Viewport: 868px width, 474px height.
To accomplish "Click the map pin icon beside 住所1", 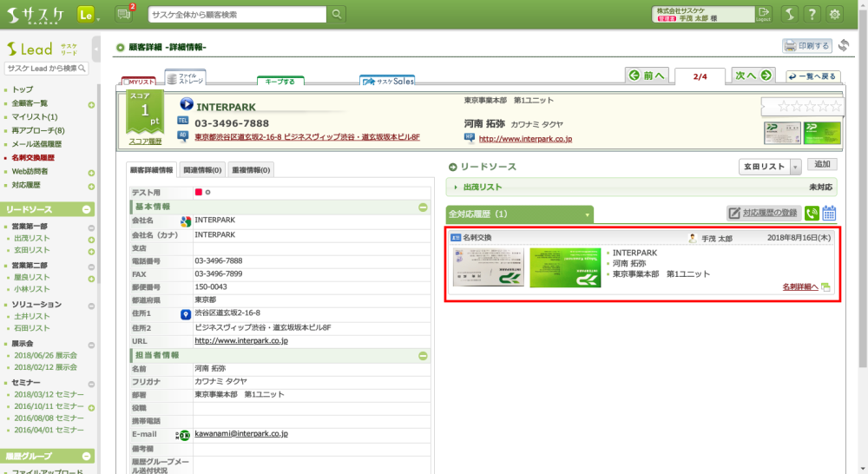I will click(x=185, y=314).
